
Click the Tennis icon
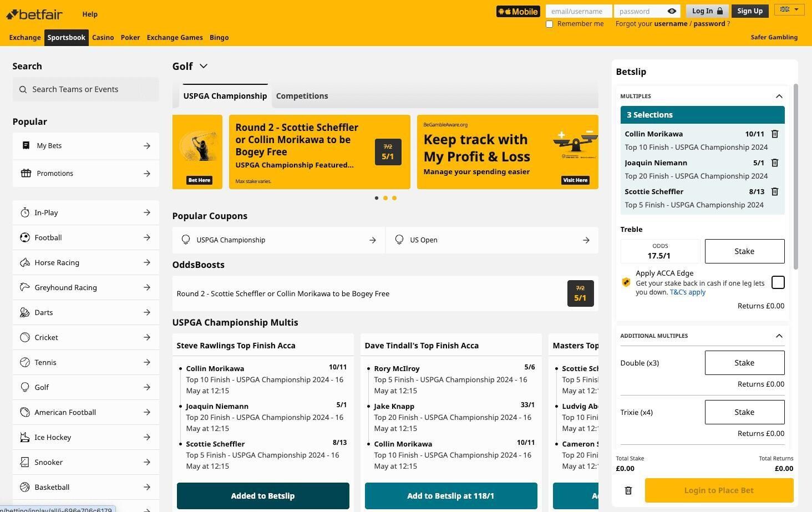[24, 362]
